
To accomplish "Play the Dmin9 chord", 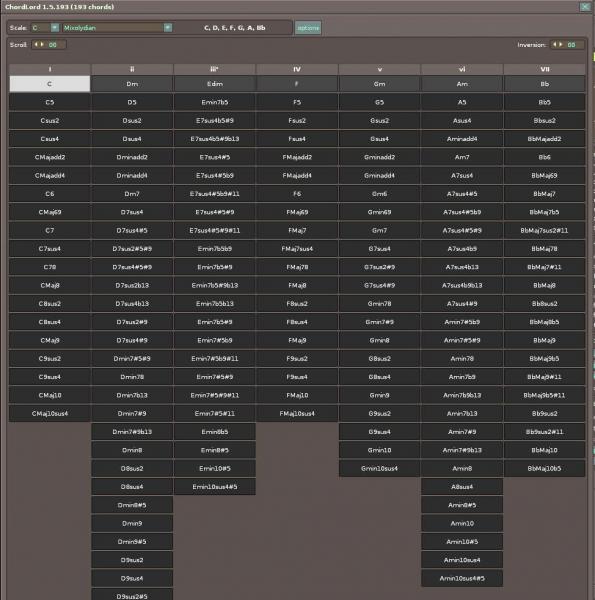I will point(132,523).
